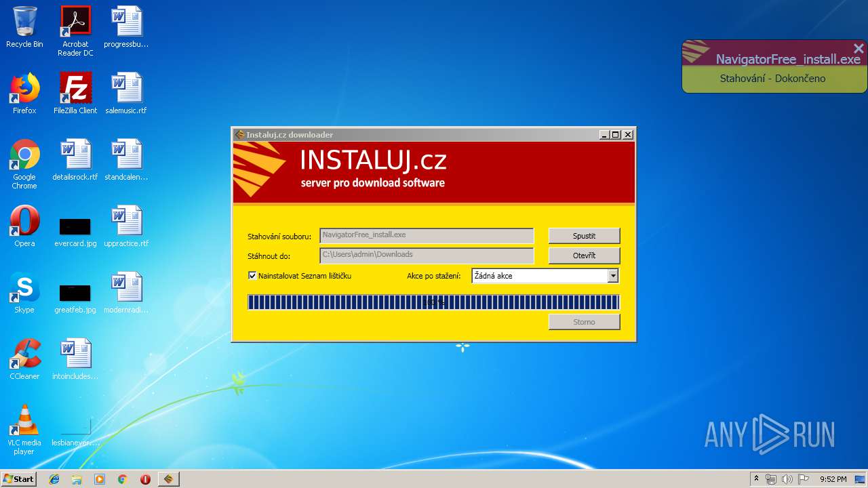
Task: Click Otevřít button to open folder
Action: 584,256
